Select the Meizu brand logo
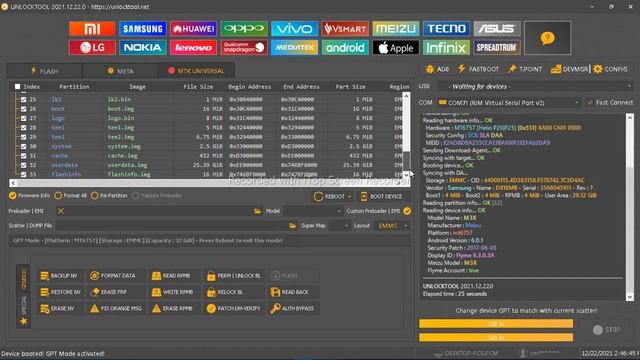Screen dimensions: 640x360 [396, 29]
